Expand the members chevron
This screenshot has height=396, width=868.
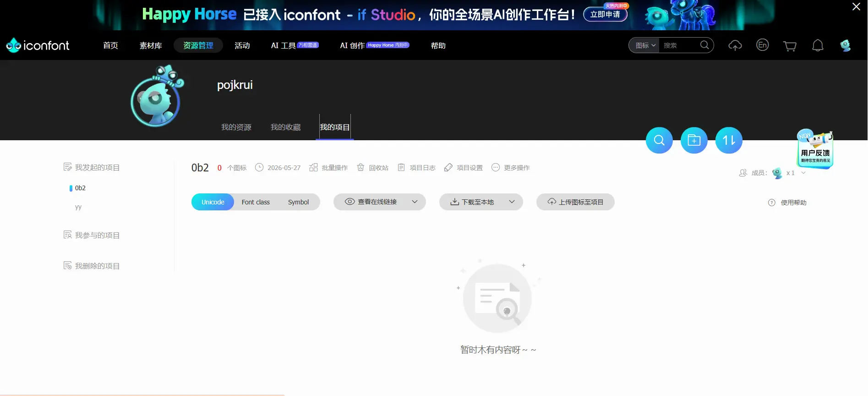803,173
